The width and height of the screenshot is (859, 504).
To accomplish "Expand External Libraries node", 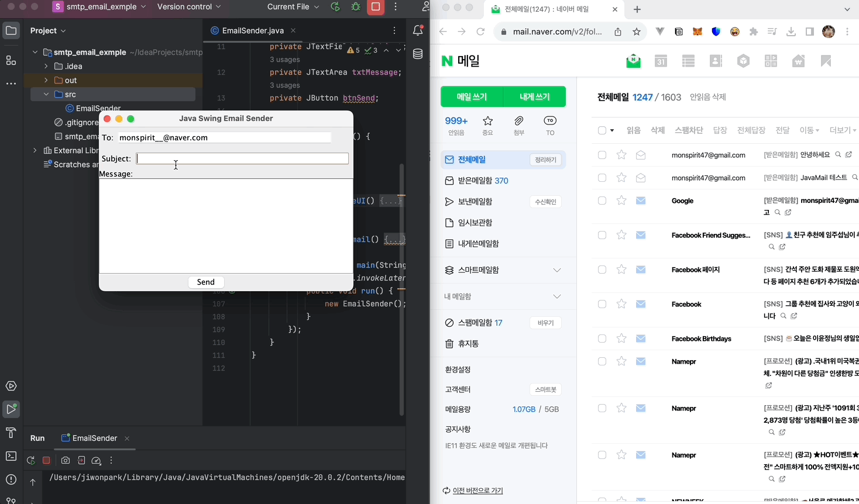I will 35,150.
